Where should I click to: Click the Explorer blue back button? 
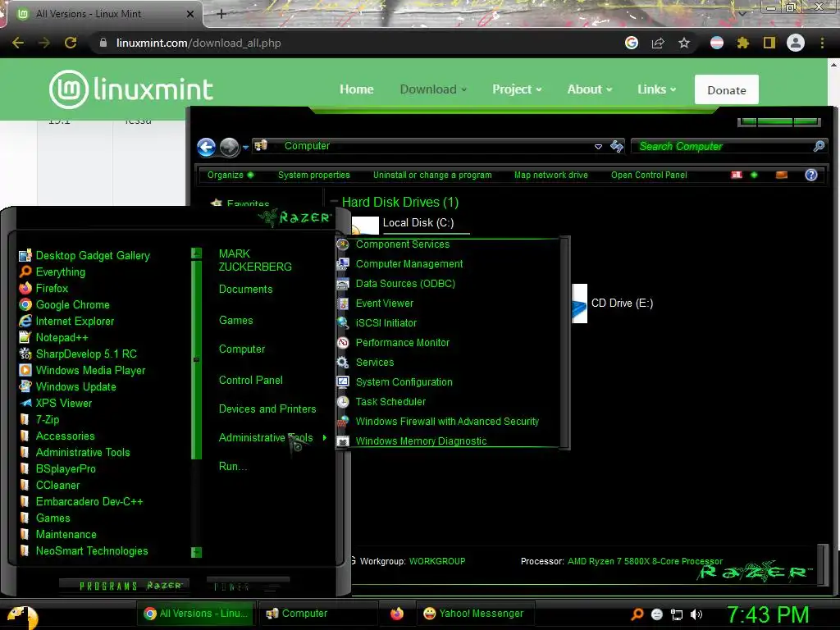(x=206, y=147)
